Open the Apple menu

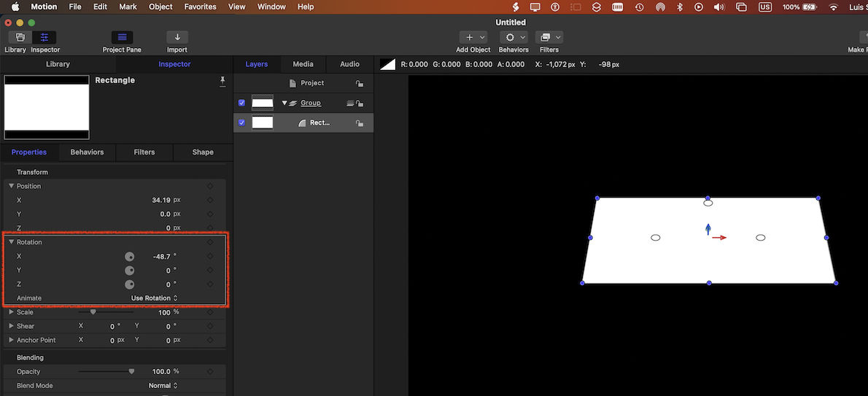[x=15, y=7]
